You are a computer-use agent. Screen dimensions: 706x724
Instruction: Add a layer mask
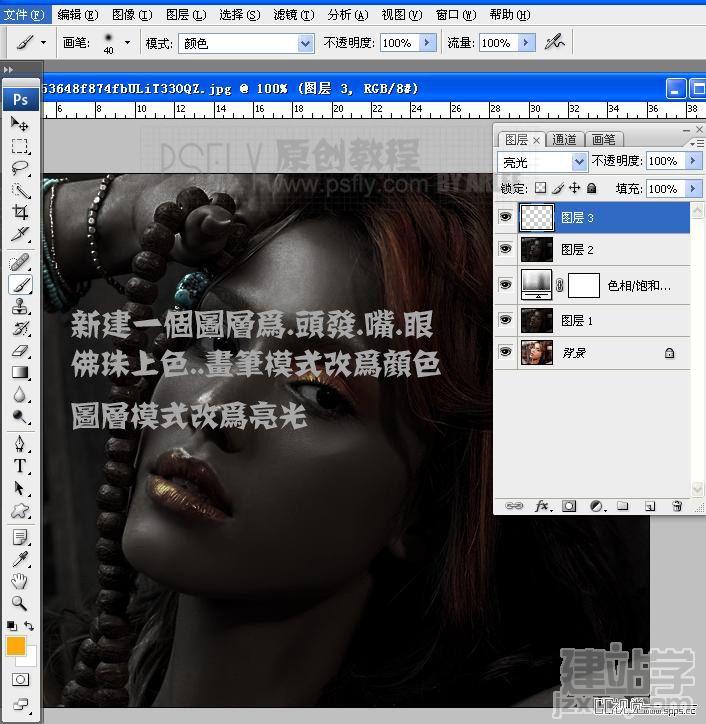pyautogui.click(x=569, y=506)
